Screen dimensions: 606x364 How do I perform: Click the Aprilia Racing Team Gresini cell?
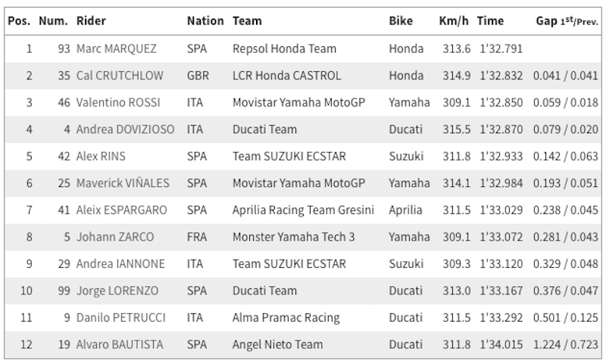coord(303,210)
